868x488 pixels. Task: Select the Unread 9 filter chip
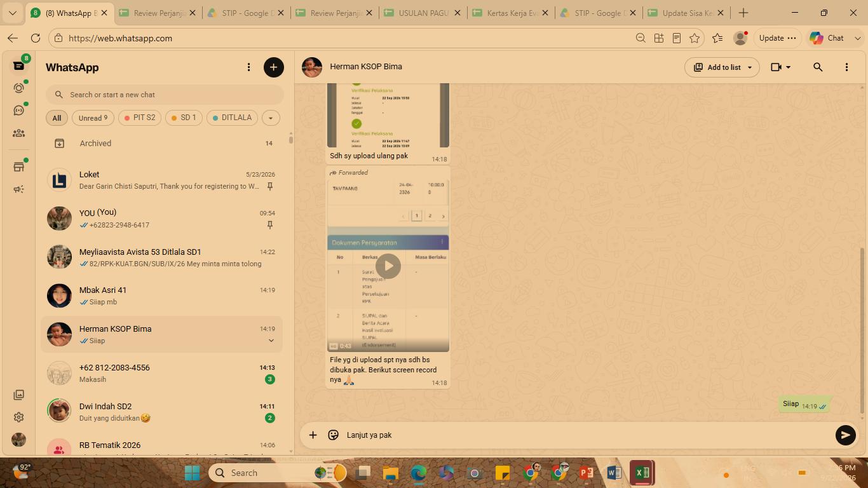coord(93,118)
